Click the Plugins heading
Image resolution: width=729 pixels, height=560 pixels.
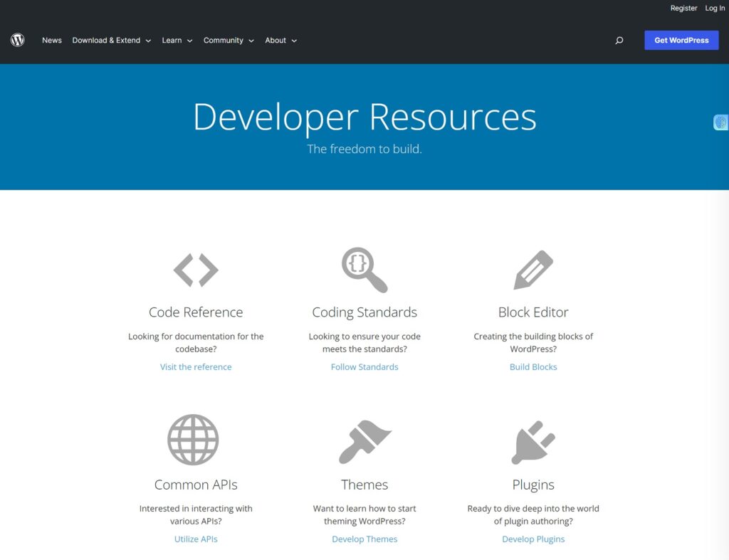coord(533,485)
